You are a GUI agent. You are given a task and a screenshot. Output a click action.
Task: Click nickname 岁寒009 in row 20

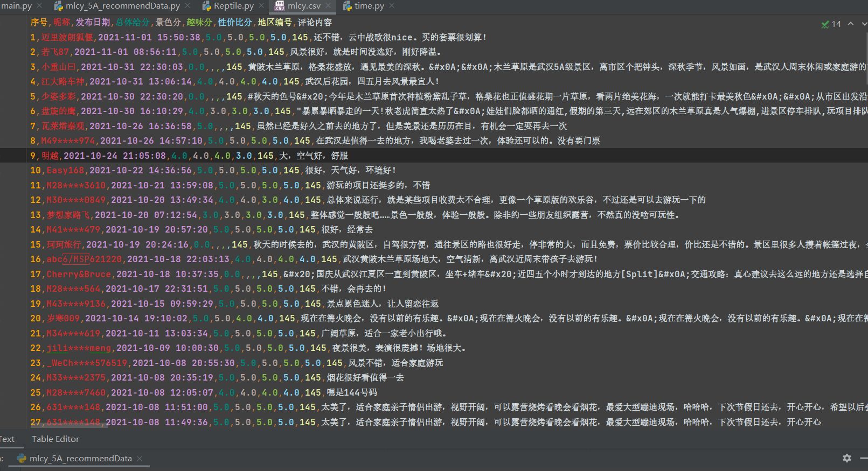[63, 318]
